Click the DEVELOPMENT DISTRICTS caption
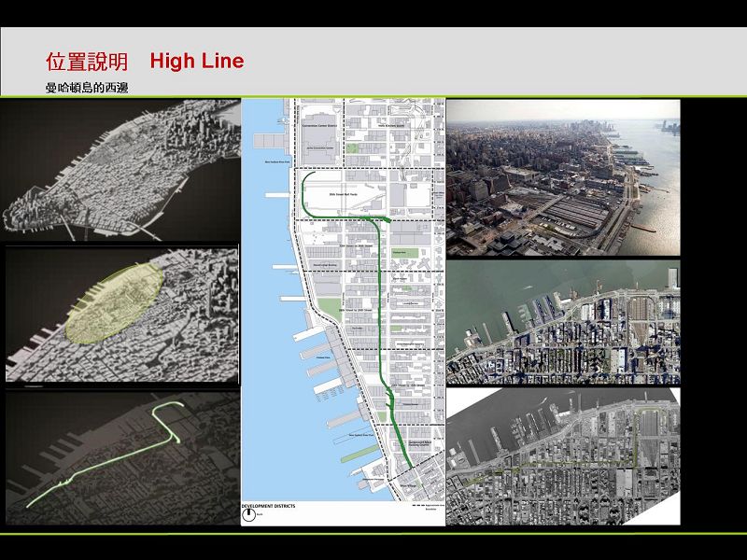The image size is (747, 560). (269, 506)
